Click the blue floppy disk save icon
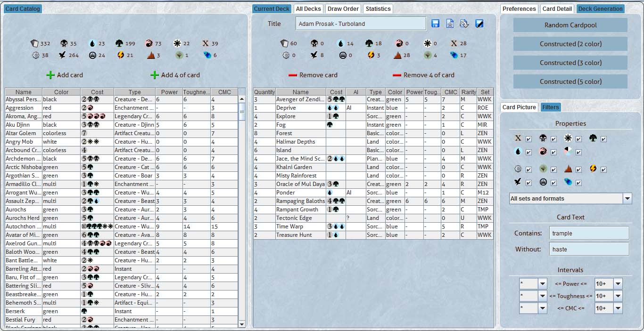 tap(435, 24)
